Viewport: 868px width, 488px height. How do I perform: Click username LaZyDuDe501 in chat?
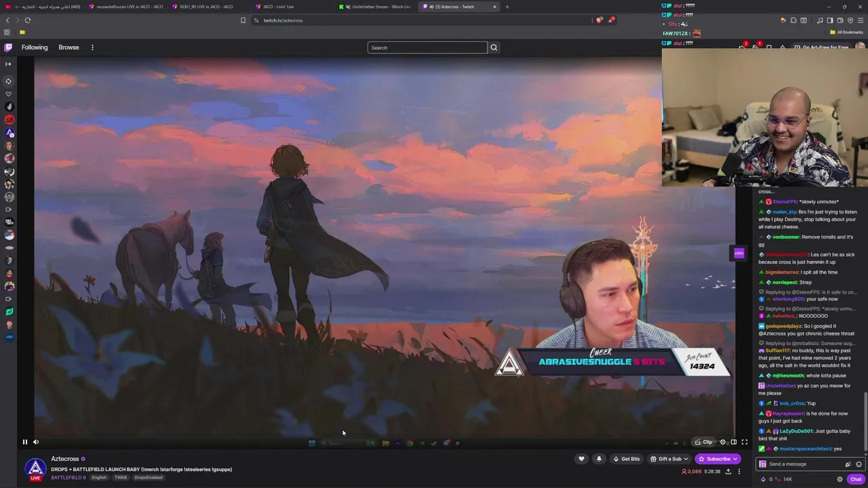point(795,431)
